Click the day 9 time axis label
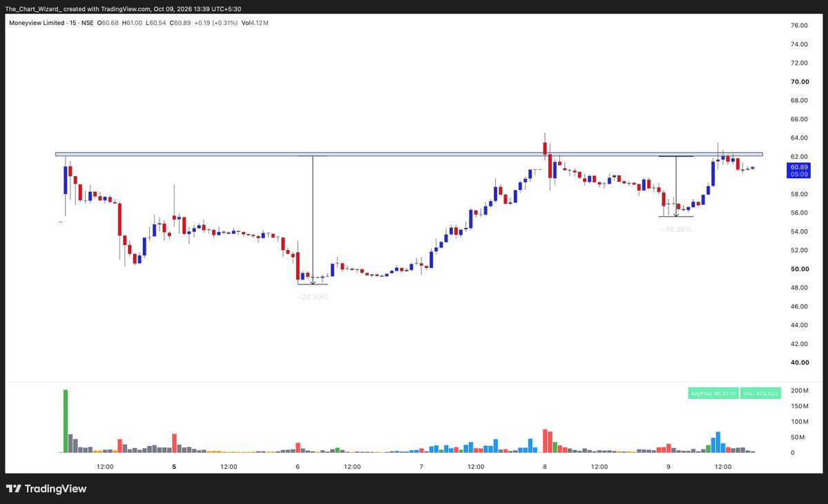 668,467
